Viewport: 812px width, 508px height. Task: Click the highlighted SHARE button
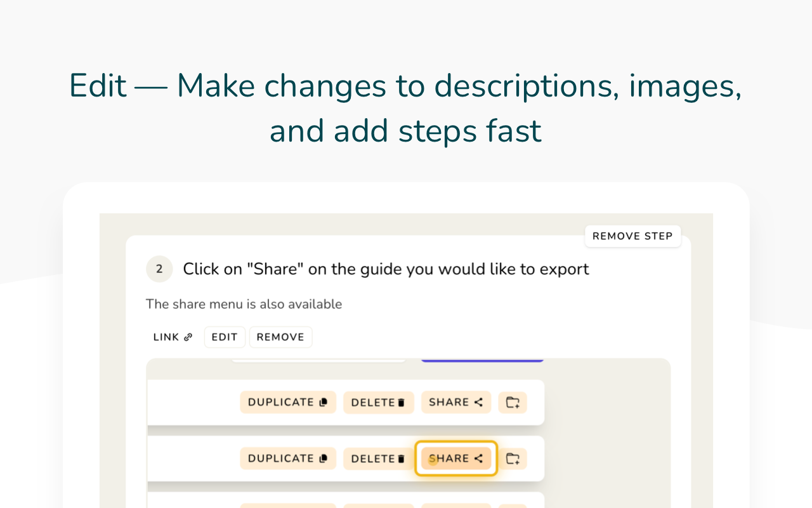(x=456, y=458)
